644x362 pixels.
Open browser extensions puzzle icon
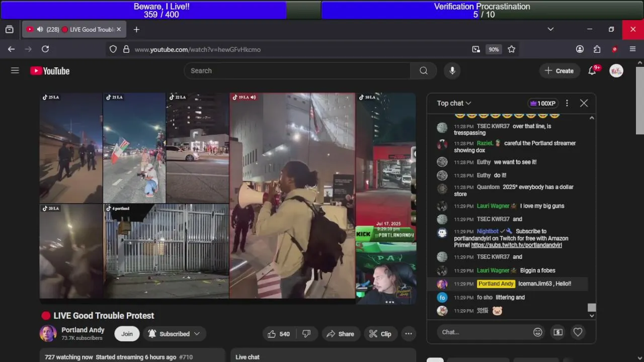(597, 49)
